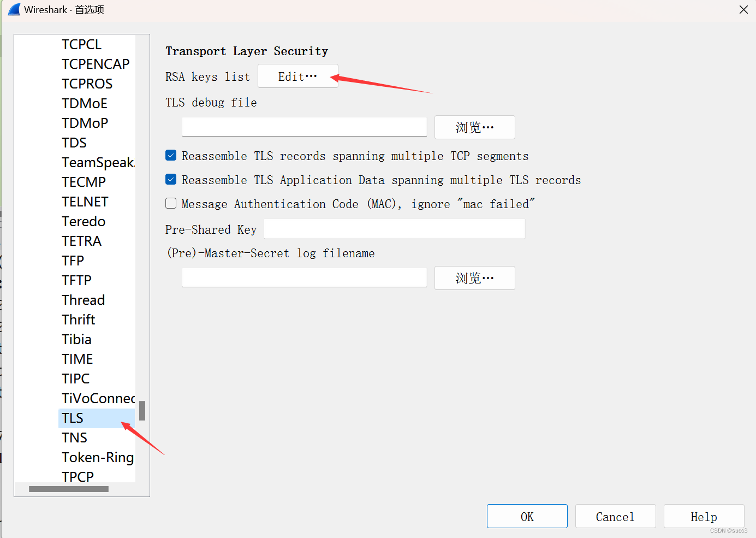Select TCPCL in the protocol list
This screenshot has height=538, width=756.
81,44
